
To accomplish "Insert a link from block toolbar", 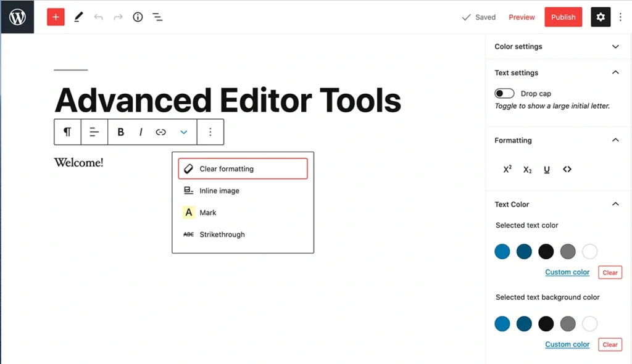I will coord(160,132).
